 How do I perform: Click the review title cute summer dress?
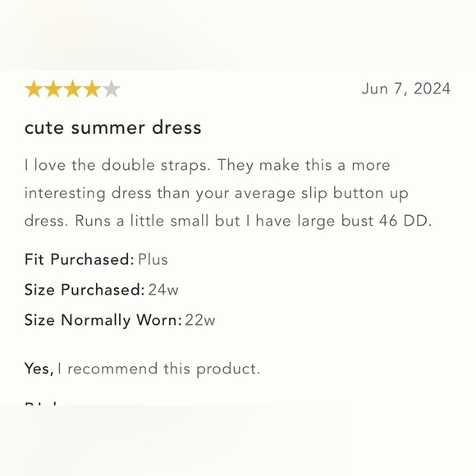point(113,127)
